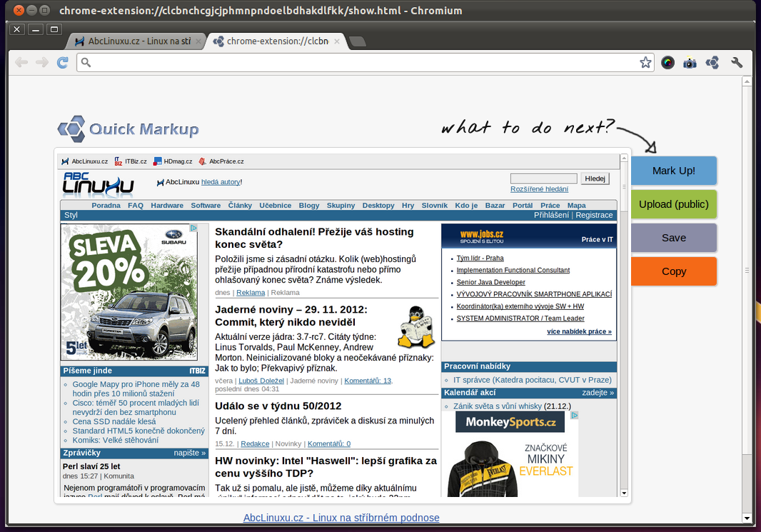
Task: Open the Rozšířené hledání link
Action: (x=539, y=189)
